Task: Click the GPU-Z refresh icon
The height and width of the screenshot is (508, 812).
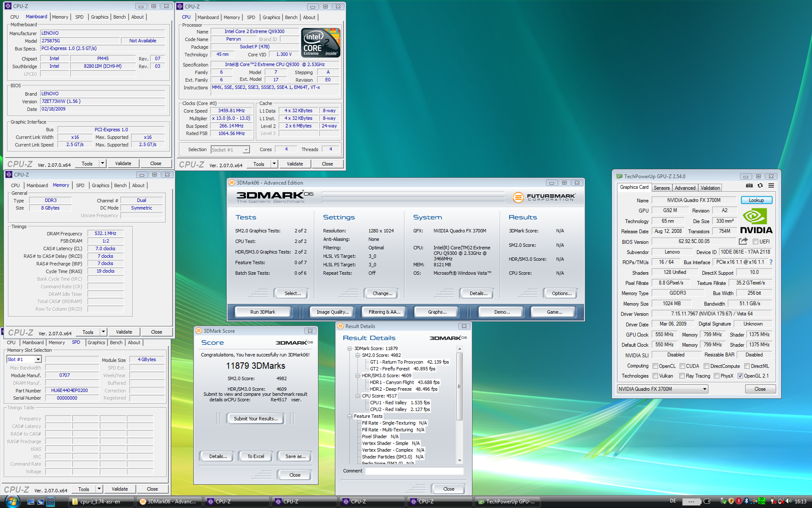Action: point(760,186)
